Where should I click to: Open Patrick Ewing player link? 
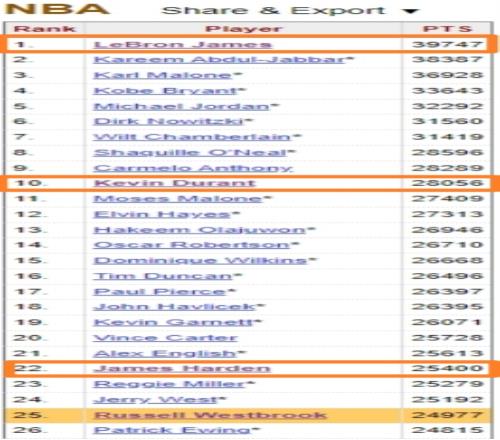[x=172, y=430]
